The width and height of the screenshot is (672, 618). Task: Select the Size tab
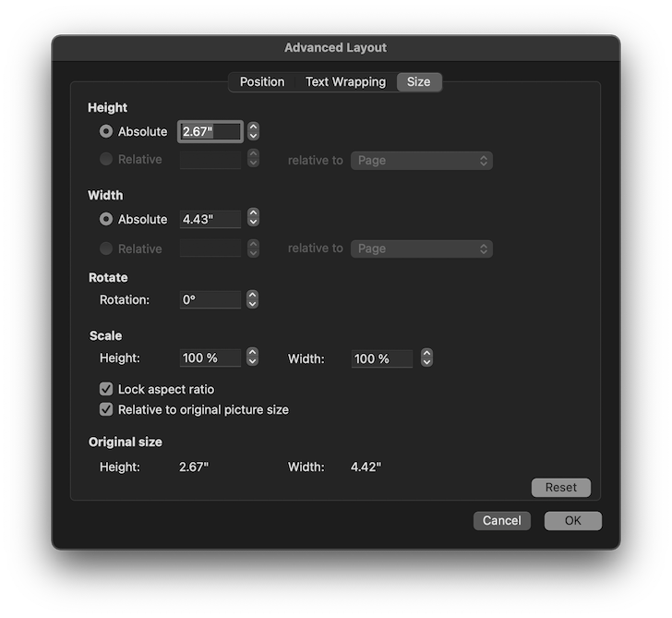(418, 82)
